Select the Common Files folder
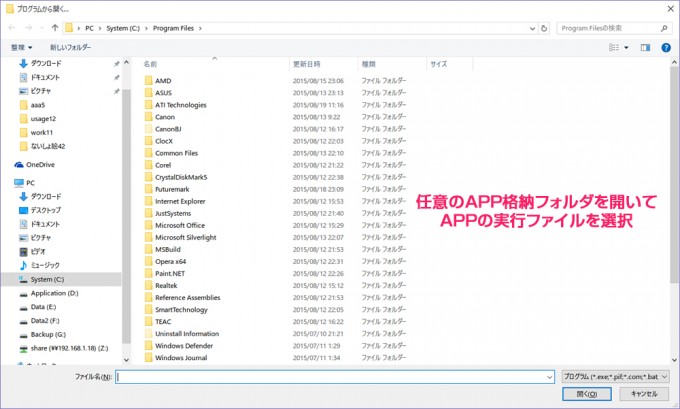This screenshot has width=680, height=409. click(x=177, y=153)
